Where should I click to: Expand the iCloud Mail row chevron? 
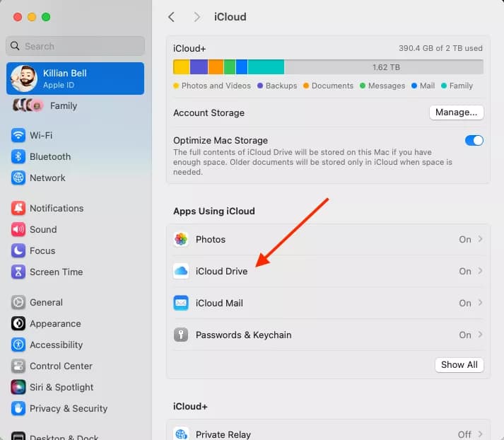tap(480, 303)
